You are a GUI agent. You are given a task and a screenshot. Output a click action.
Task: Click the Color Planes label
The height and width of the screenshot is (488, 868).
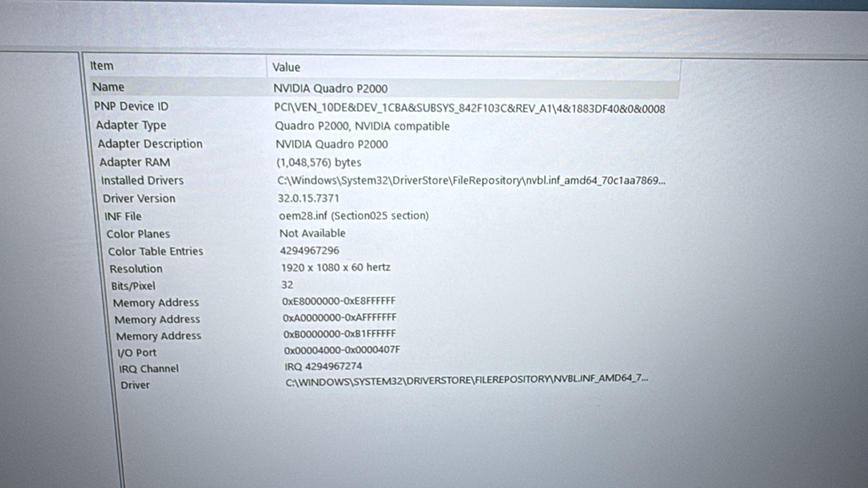tap(138, 234)
